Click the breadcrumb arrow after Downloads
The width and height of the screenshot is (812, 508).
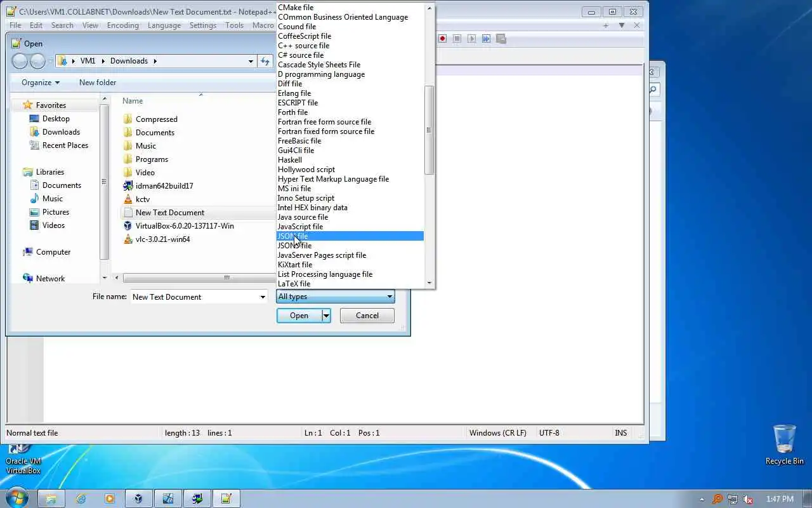[x=155, y=61]
